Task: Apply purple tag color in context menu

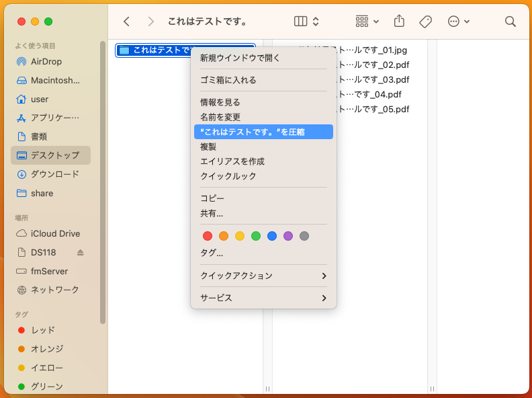Action: [288, 236]
